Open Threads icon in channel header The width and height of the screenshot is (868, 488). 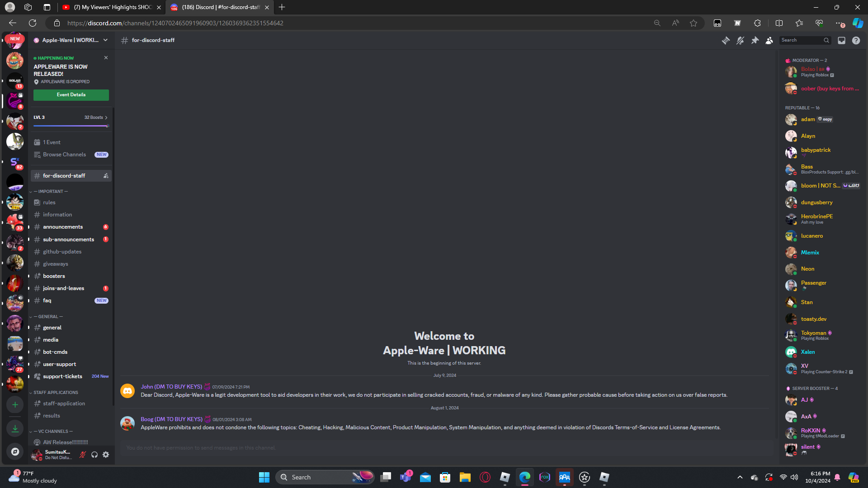click(726, 41)
